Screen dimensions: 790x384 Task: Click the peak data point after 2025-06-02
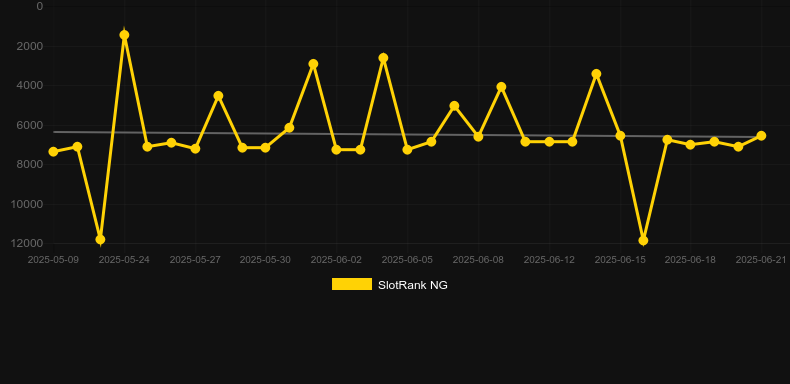[383, 58]
